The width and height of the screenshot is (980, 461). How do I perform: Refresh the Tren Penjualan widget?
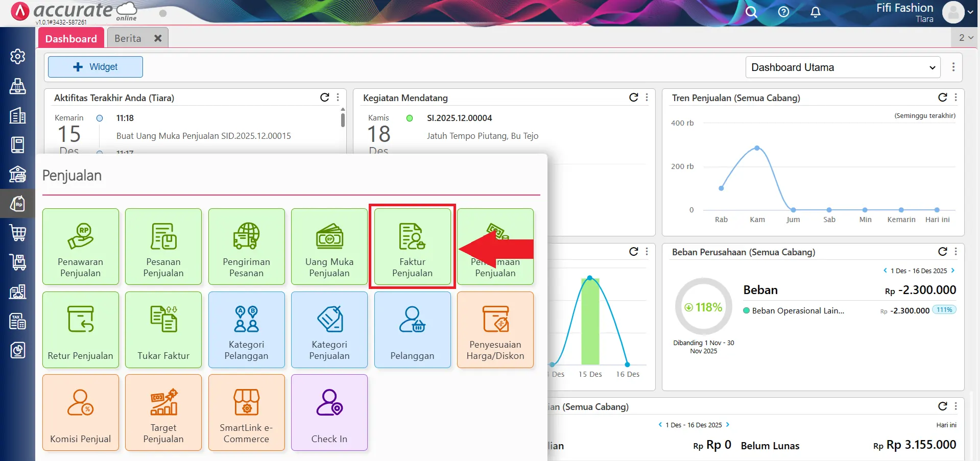coord(942,98)
